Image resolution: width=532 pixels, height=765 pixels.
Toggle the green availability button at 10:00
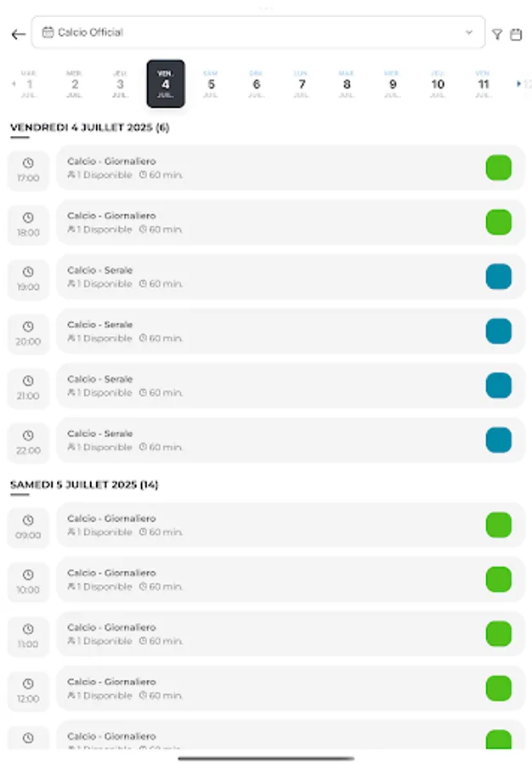pyautogui.click(x=499, y=579)
